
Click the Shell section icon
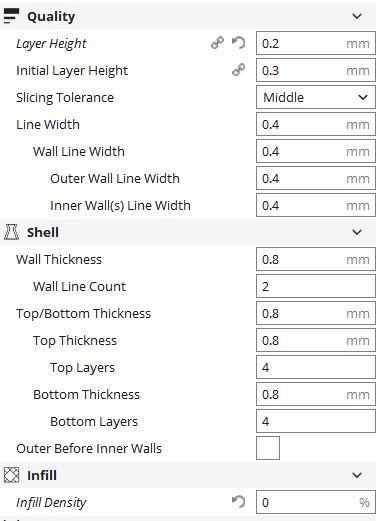(11, 232)
